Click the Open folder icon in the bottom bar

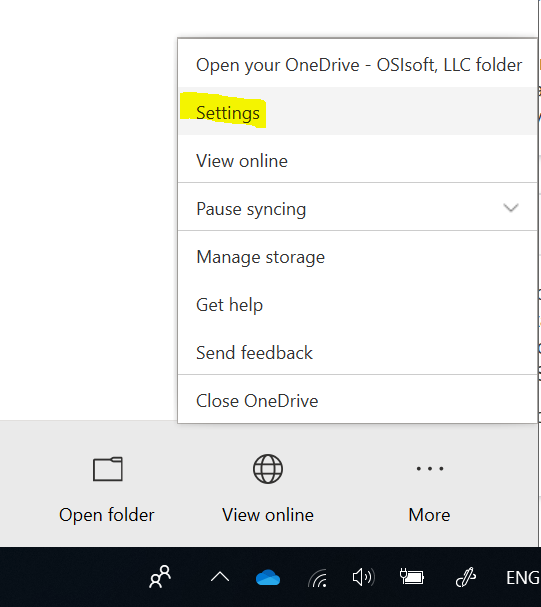click(108, 469)
